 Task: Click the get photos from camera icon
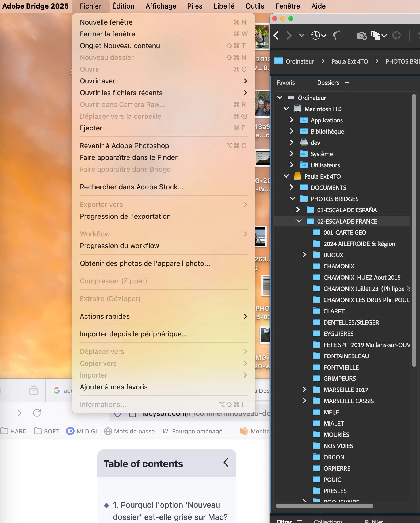click(362, 35)
